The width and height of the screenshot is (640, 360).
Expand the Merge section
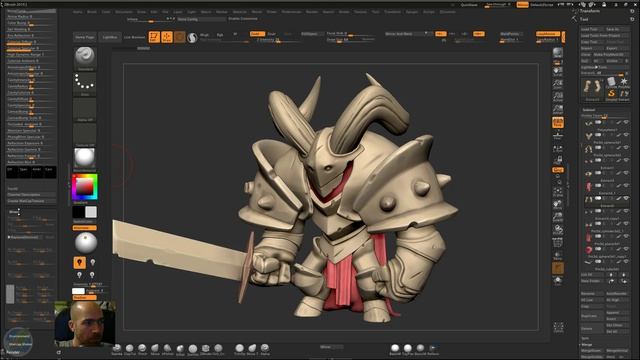tap(587, 344)
